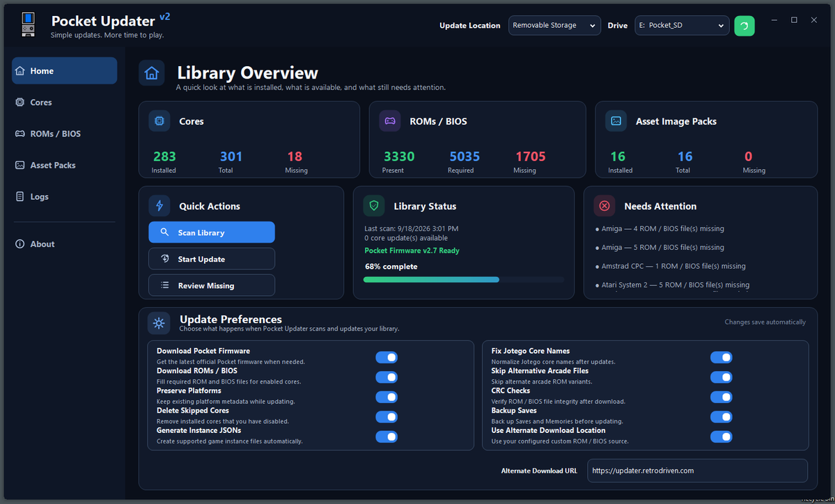Screen dimensions: 835x504
Task: Open the Cores page from sidebar
Action: (65, 102)
